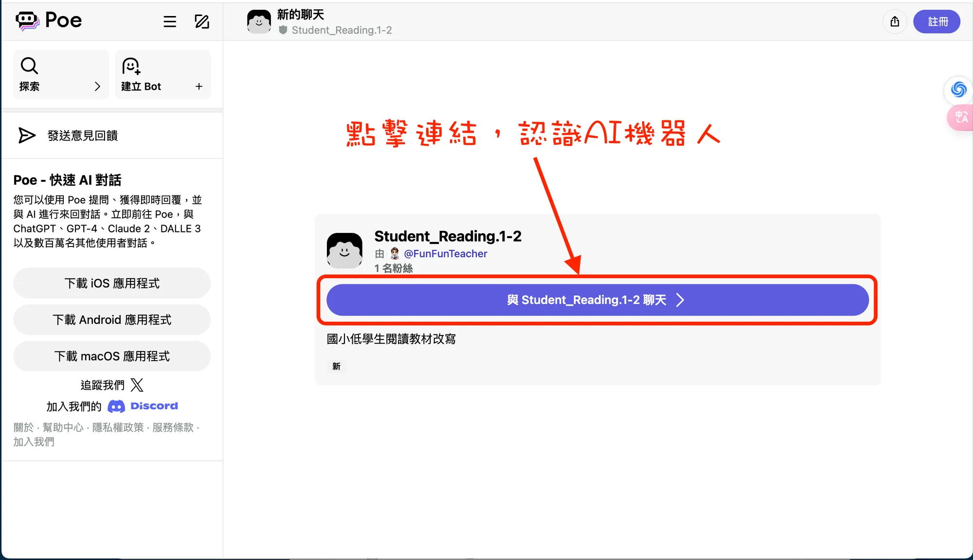This screenshot has width=973, height=560.
Task: Click 與 Student_Reading.1-2 聊天 button
Action: coord(597,300)
